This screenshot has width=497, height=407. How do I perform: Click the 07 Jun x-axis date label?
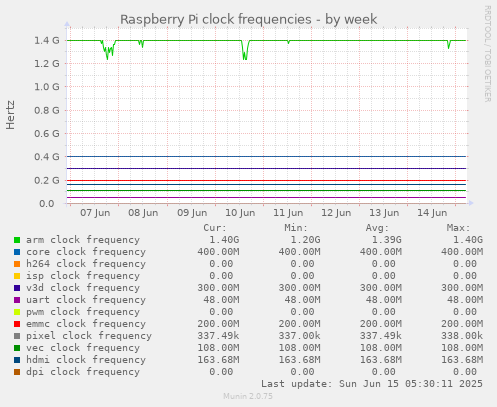[x=95, y=213]
